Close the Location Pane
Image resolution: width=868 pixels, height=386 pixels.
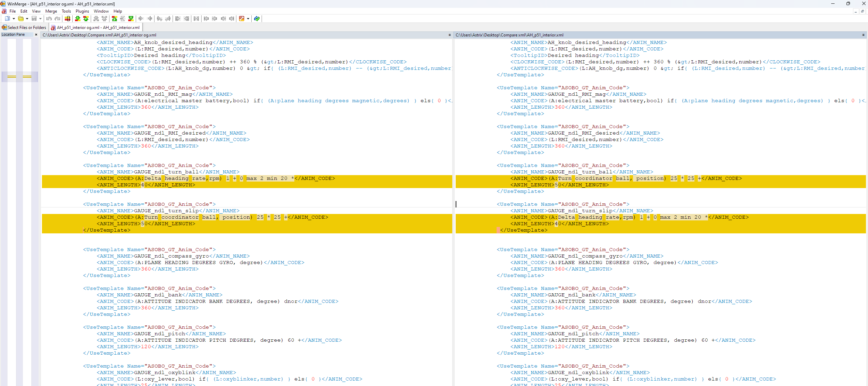[36, 34]
